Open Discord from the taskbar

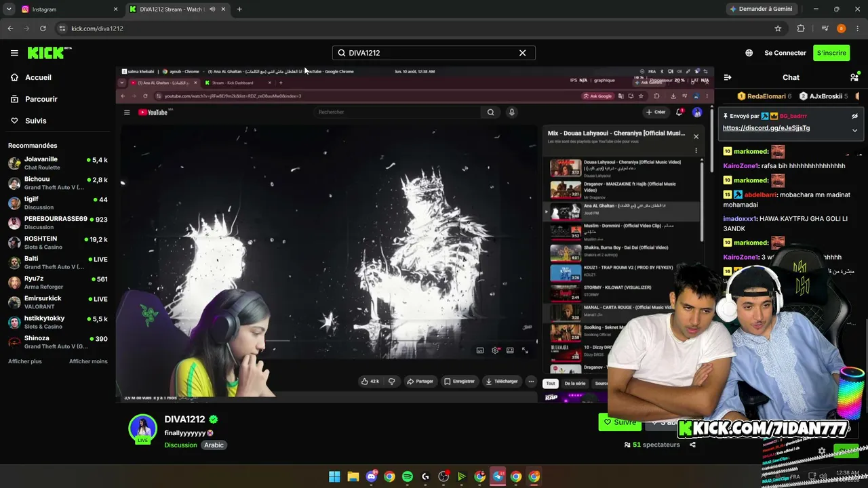pos(371,476)
